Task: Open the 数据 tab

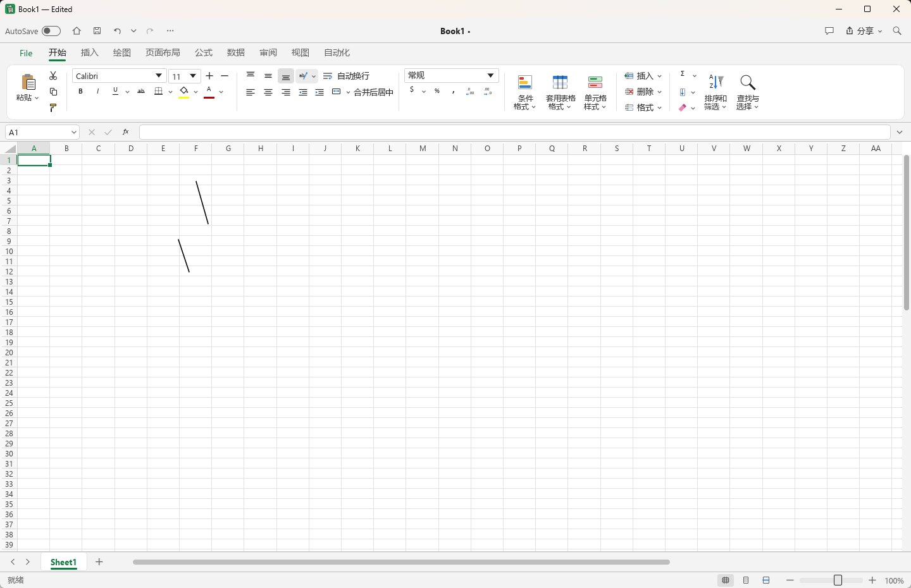Action: point(236,52)
